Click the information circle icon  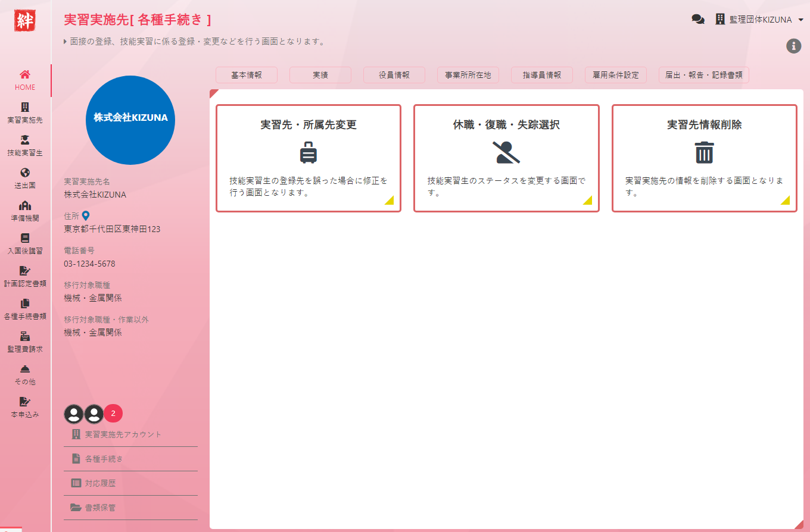tap(793, 46)
